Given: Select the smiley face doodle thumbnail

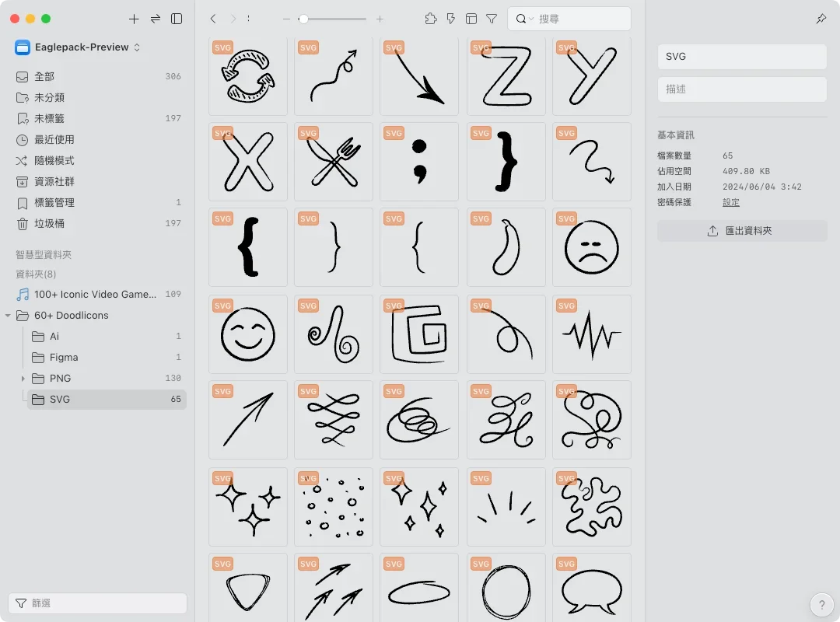Looking at the screenshot, I should tap(248, 334).
